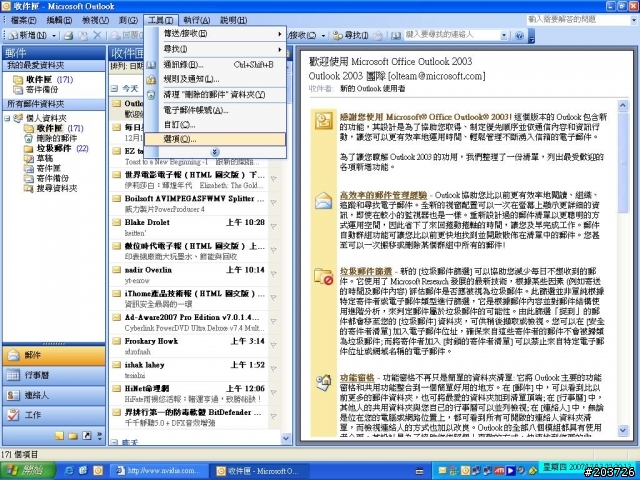
Task: Switch to Calendar navigation button
Action: pos(54,375)
